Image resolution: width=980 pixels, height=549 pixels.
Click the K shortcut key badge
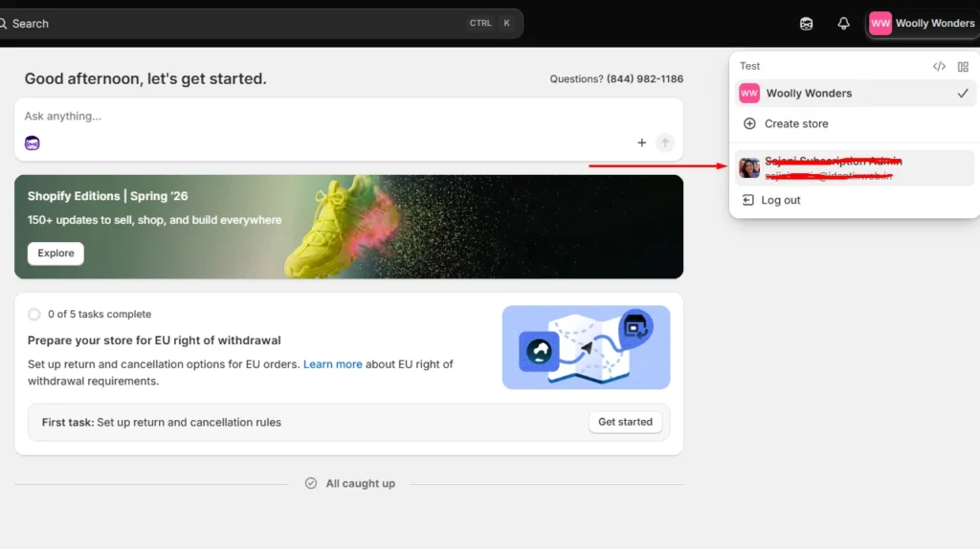[x=507, y=23]
